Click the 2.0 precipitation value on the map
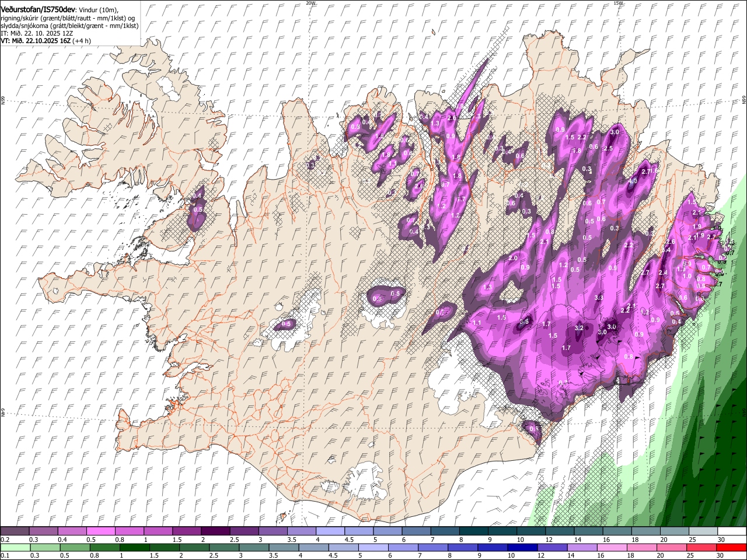747x560 pixels. (x=513, y=258)
